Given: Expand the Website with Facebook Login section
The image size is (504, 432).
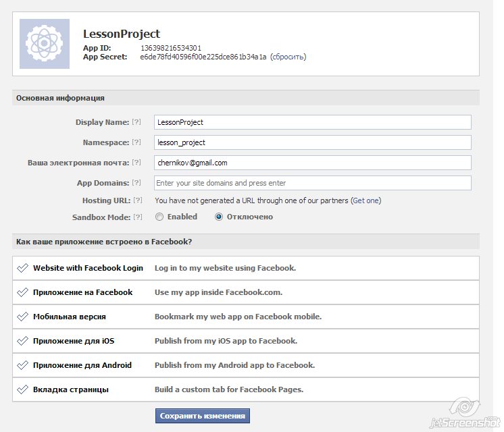Looking at the screenshot, I should click(x=246, y=268).
